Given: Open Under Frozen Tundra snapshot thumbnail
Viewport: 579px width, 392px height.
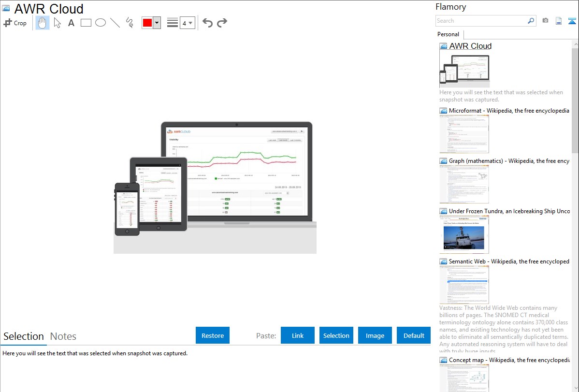Looking at the screenshot, I should point(464,234).
